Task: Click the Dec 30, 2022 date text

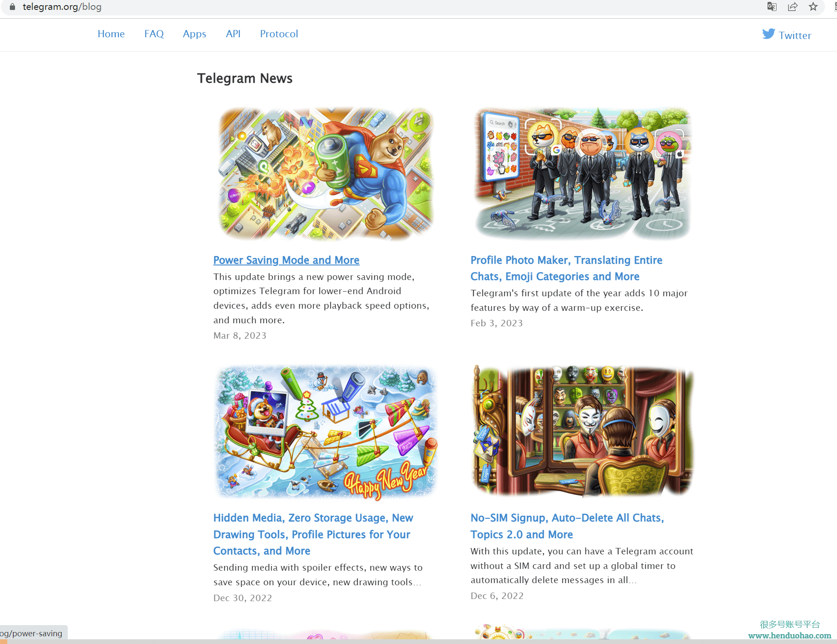Action: click(243, 598)
